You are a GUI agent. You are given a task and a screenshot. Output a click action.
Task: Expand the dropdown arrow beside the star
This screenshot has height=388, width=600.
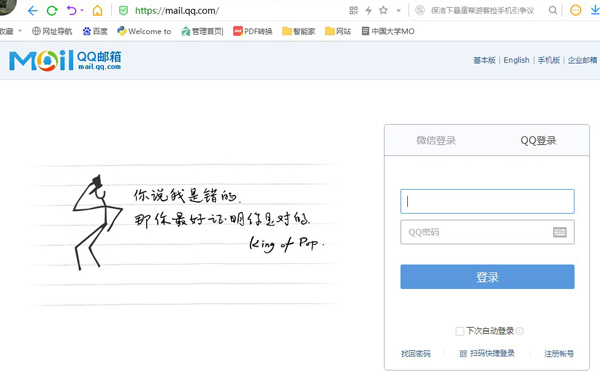click(x=398, y=11)
